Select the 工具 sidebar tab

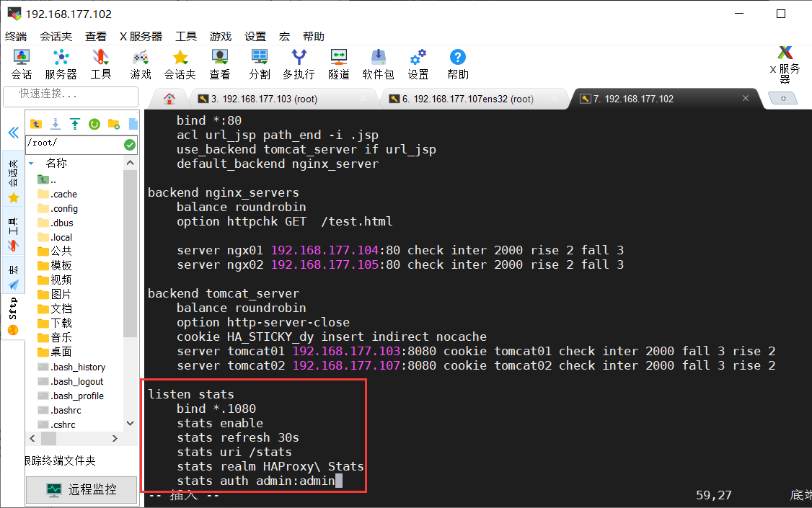(x=14, y=231)
